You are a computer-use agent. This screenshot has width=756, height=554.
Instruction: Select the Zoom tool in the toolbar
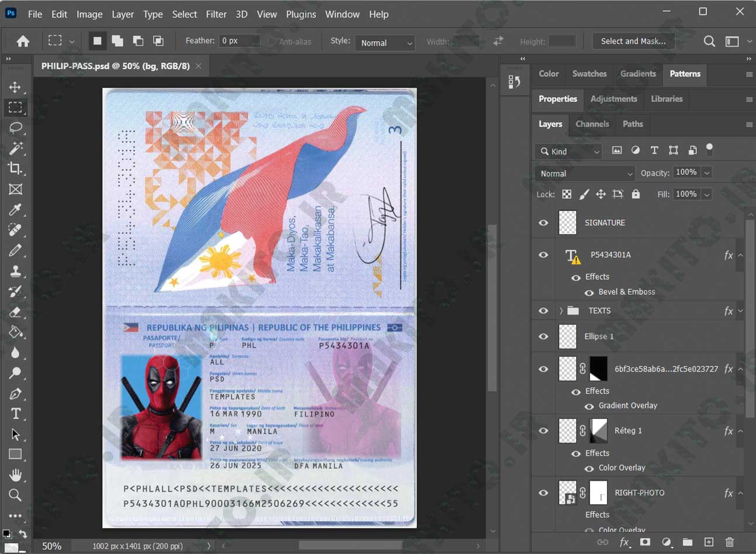pos(15,495)
